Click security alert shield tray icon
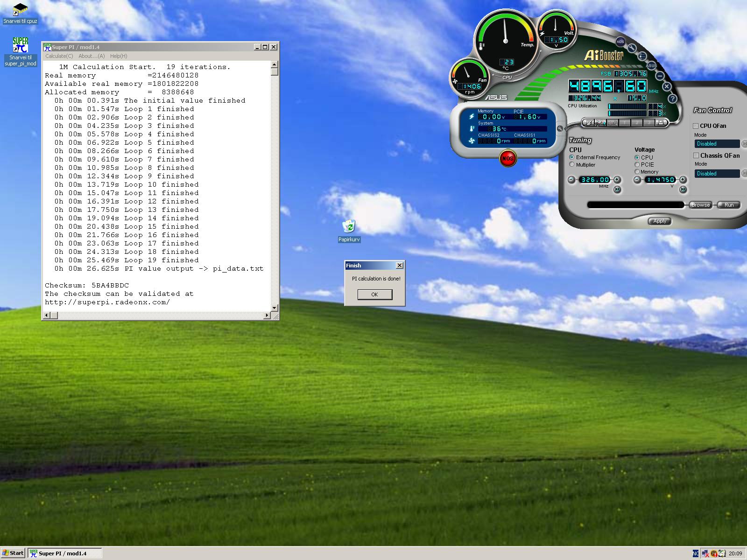The image size is (747, 560). pyautogui.click(x=714, y=553)
